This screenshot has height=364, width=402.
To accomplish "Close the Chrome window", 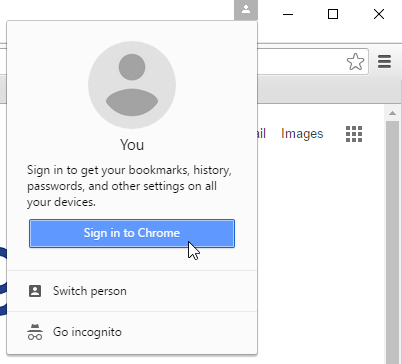I will coord(379,14).
